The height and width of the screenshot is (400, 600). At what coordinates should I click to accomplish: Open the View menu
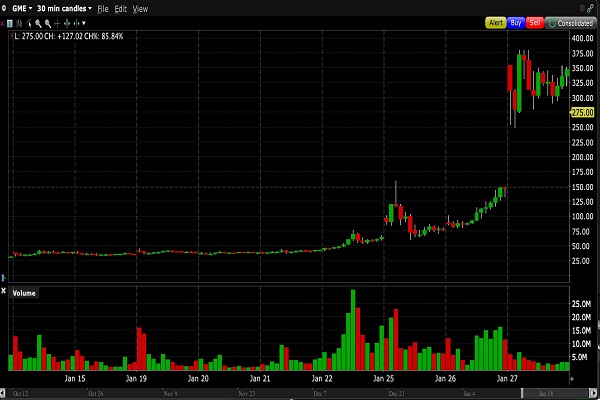tap(140, 9)
